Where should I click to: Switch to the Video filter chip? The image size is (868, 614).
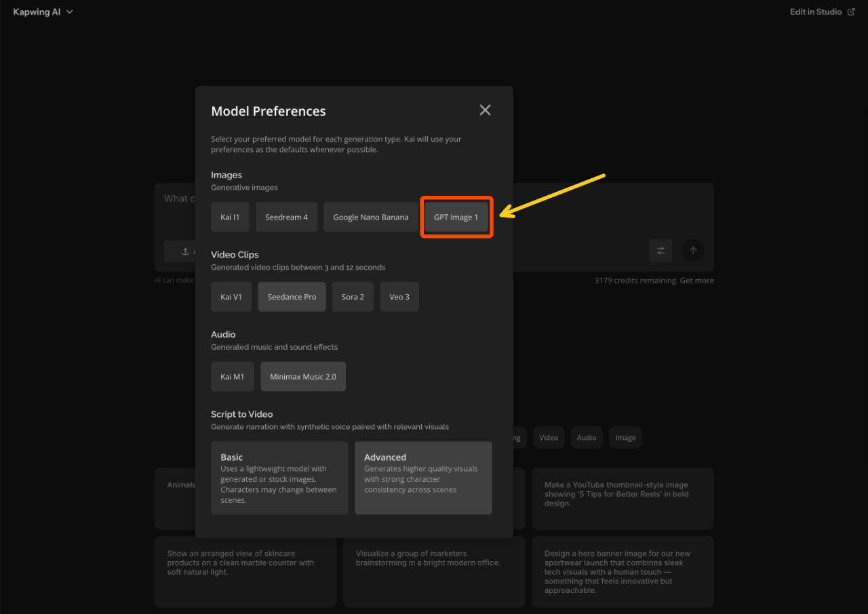coord(548,437)
